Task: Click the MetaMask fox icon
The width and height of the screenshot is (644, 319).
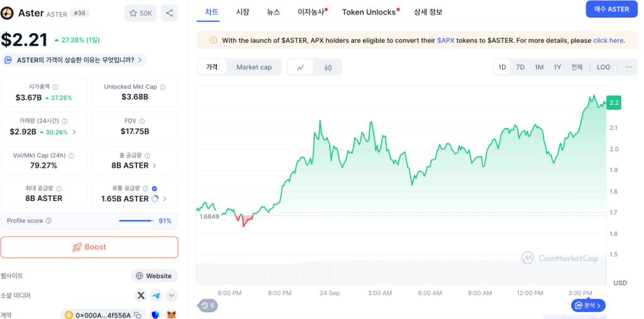Action: [x=172, y=315]
